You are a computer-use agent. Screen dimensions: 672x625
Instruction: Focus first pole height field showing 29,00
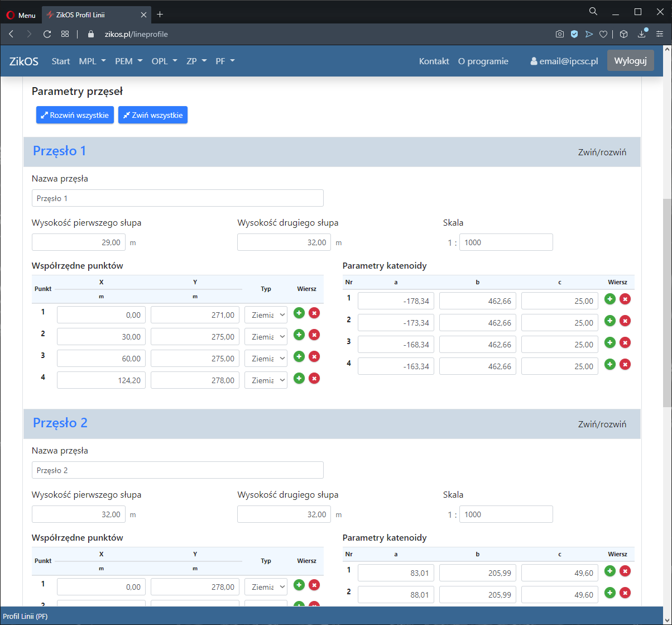point(79,242)
